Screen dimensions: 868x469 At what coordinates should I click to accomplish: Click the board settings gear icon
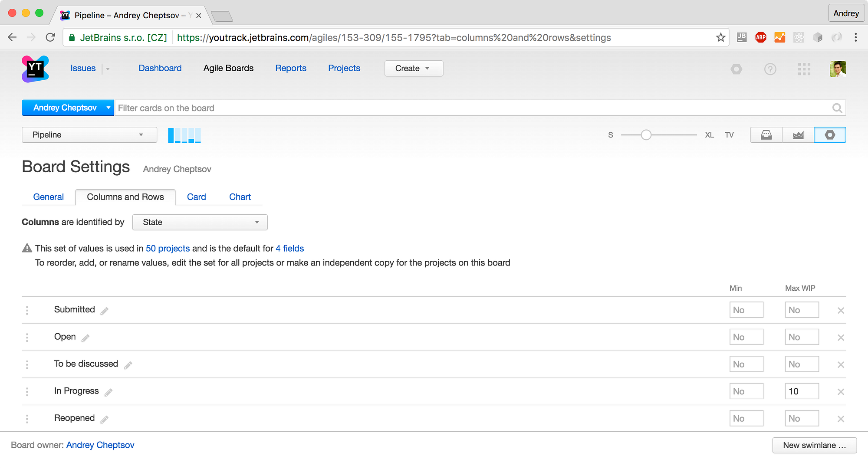click(830, 135)
